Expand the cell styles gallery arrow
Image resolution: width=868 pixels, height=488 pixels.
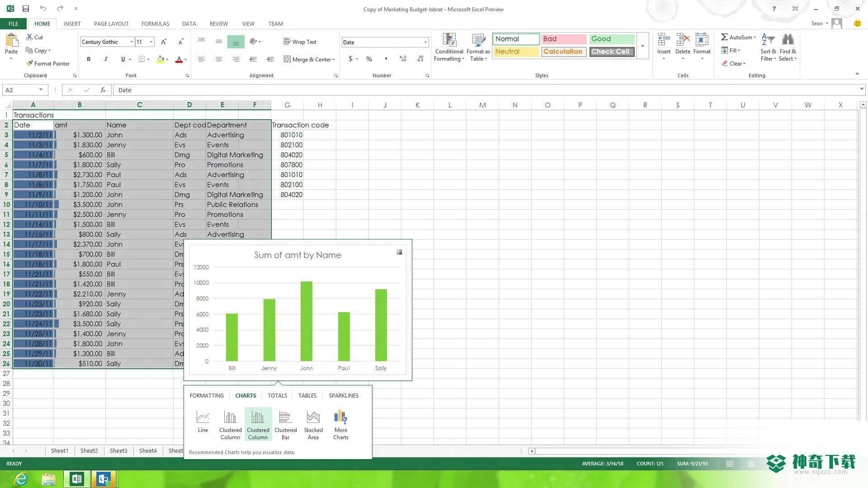[642, 46]
